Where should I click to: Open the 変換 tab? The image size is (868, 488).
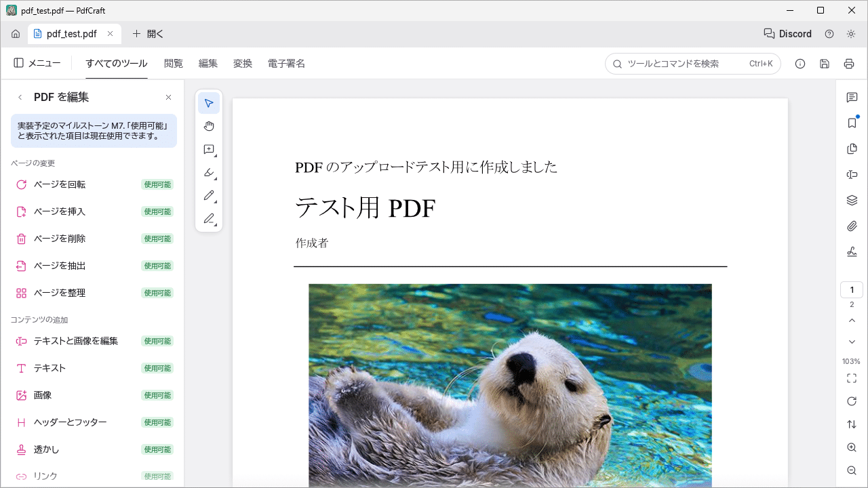click(243, 64)
